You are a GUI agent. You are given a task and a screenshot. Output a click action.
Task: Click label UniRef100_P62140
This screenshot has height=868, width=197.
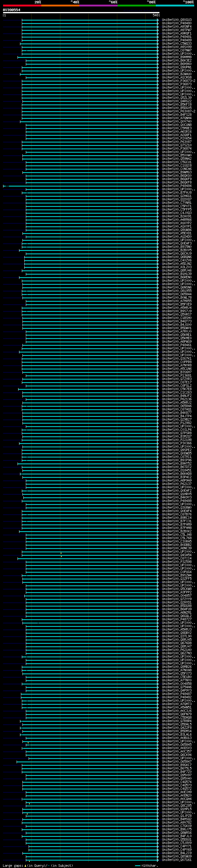[x=177, y=650]
